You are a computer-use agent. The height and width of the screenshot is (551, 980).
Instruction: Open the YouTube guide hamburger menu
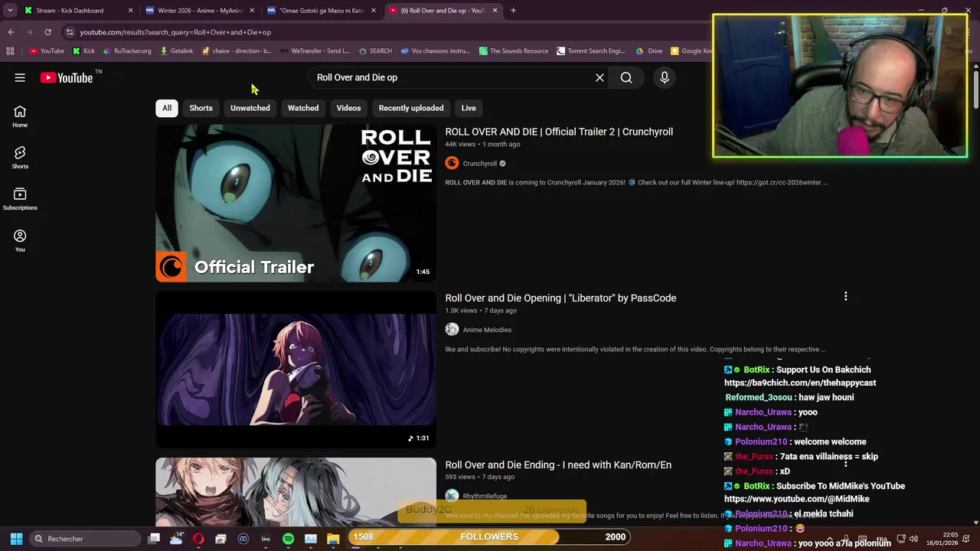click(x=20, y=77)
